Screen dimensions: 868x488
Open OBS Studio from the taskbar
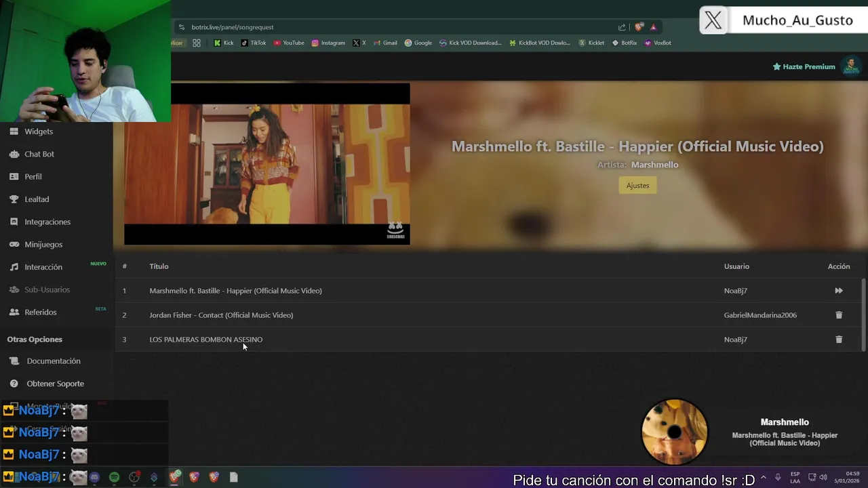point(134,477)
